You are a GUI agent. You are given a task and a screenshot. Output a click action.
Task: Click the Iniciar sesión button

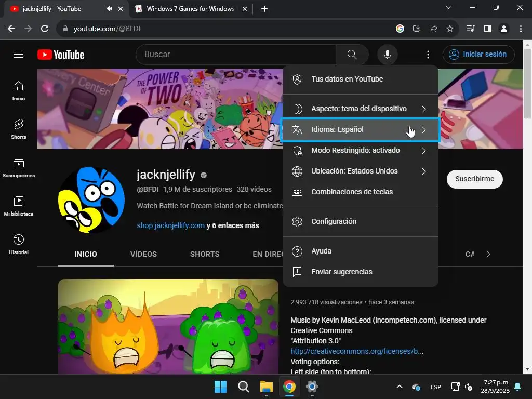click(478, 54)
